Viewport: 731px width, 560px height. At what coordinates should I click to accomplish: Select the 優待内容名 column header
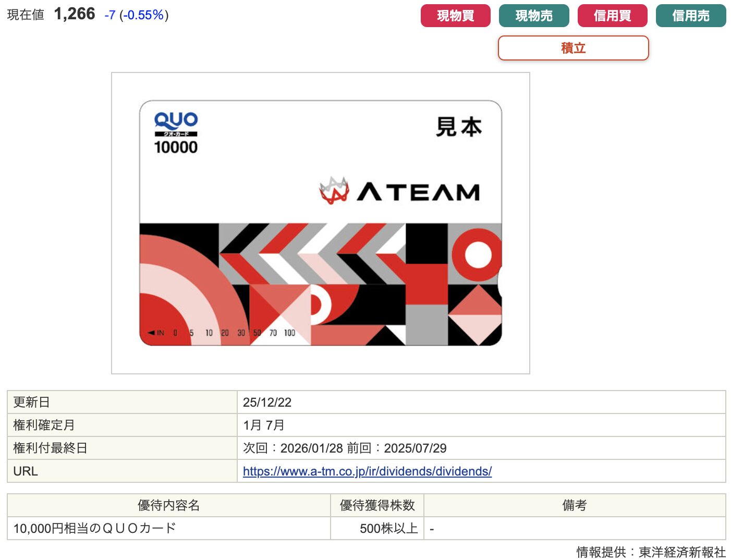click(168, 505)
